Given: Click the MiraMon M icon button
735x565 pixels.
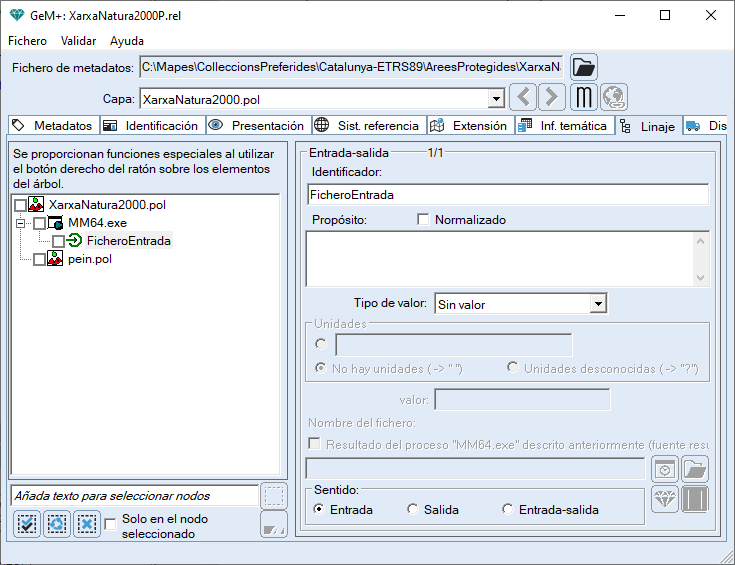Looking at the screenshot, I should pos(584,98).
